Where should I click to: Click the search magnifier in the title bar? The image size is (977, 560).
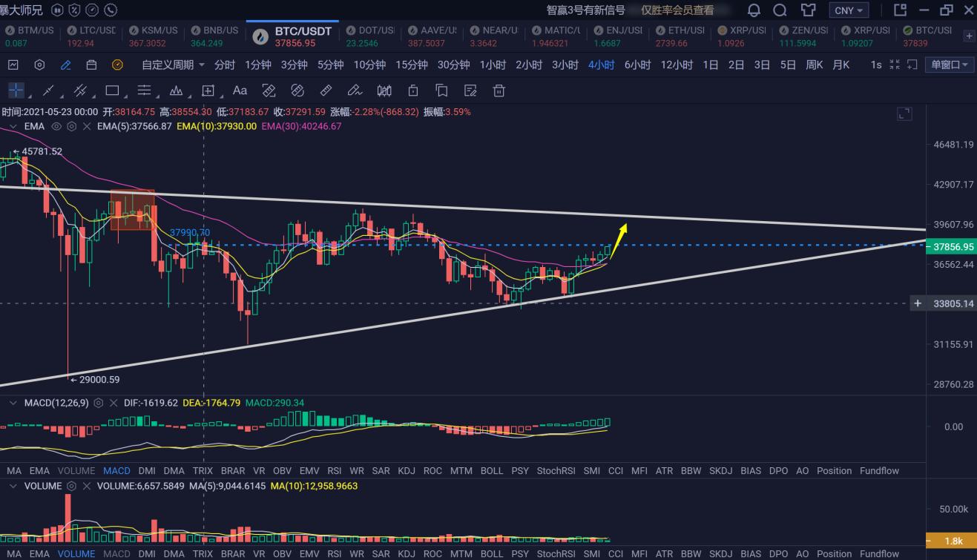point(780,10)
